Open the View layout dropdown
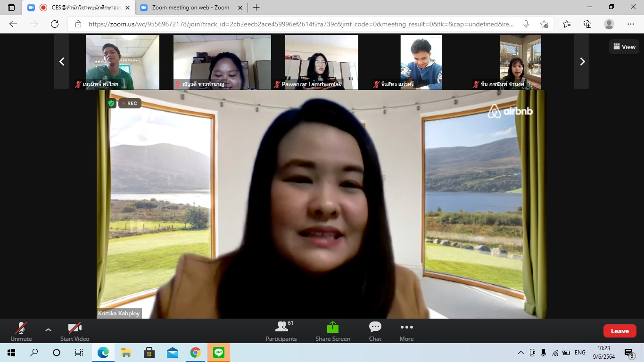This screenshot has height=362, width=644. (x=624, y=47)
